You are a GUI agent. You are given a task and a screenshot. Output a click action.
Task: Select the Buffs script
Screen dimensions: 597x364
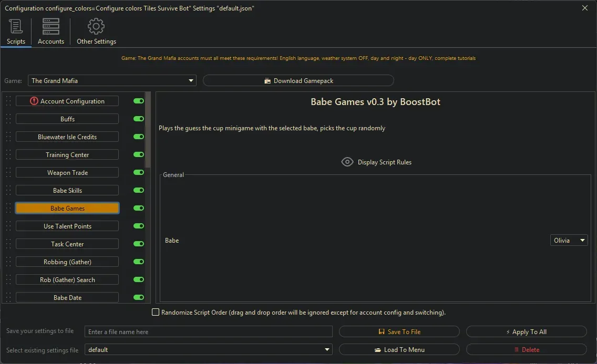[67, 119]
